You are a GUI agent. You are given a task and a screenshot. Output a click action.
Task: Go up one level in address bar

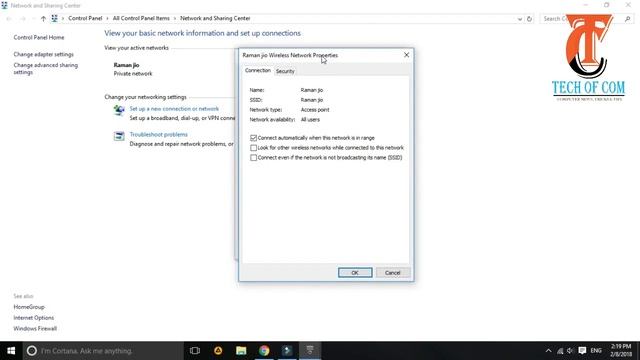[x=43, y=19]
